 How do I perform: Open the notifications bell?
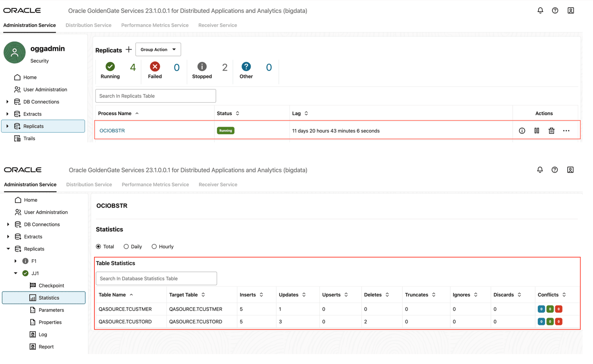540,10
